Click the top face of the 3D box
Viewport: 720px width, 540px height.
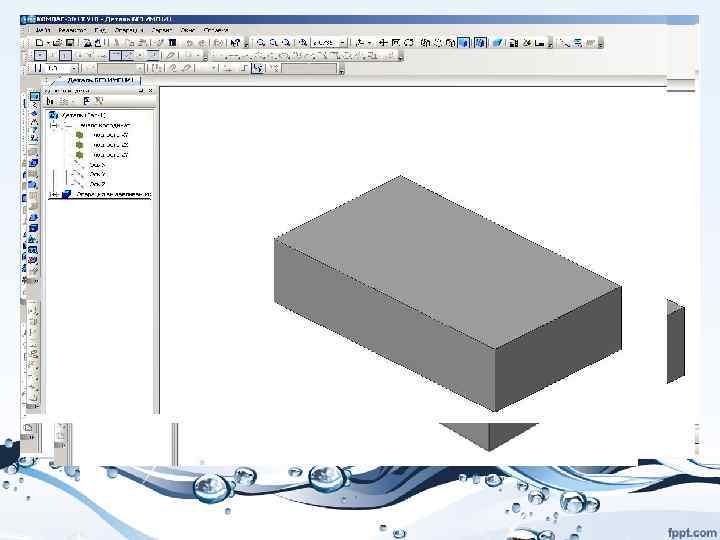[x=448, y=262]
